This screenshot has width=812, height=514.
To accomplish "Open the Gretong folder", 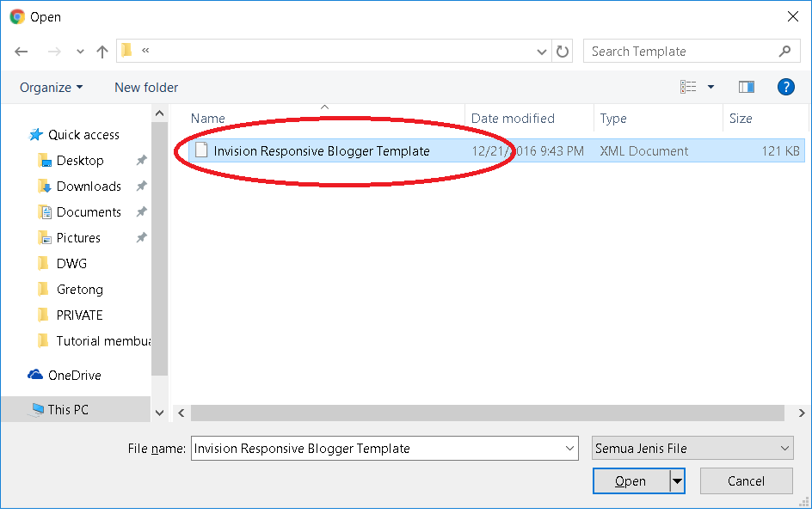I will (x=79, y=290).
